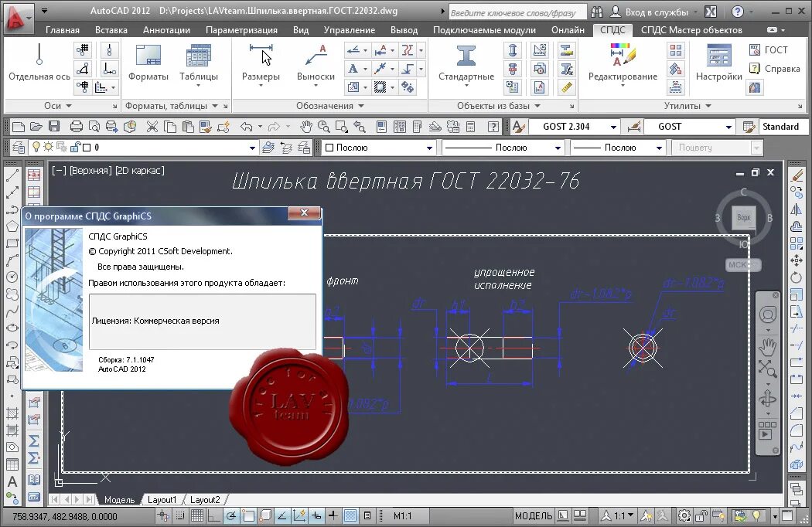This screenshot has width=812, height=527.
Task: Select the Выноски leader tool
Action: tap(316, 63)
